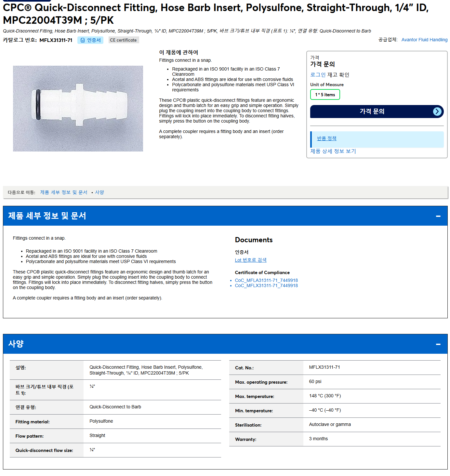Viewport: 450px width, 476px height.
Task: Jump to the 사양 anchor link
Action: 99,192
